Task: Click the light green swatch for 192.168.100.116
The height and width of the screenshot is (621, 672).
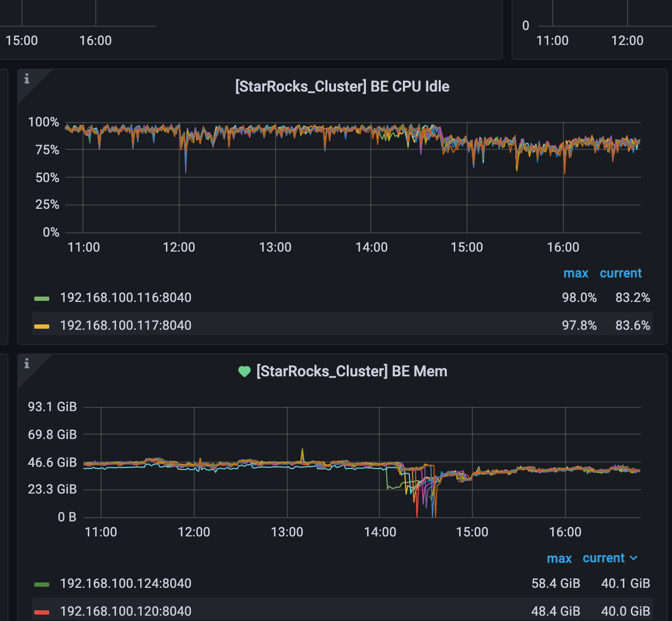Action: [x=42, y=298]
